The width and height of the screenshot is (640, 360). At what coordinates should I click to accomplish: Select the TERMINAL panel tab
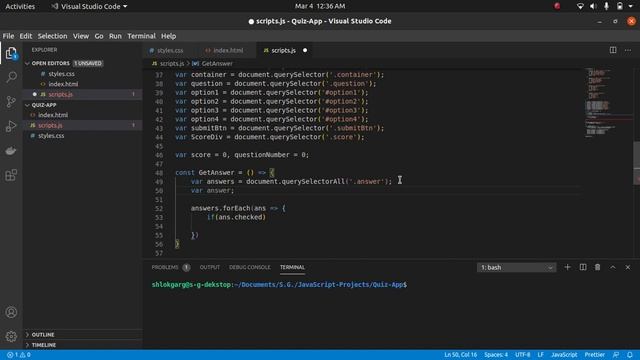292,267
